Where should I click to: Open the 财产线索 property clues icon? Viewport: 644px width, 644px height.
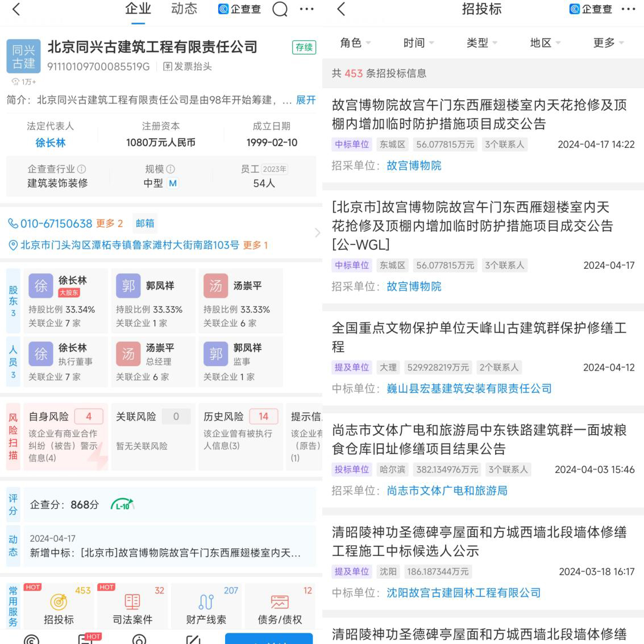(206, 606)
